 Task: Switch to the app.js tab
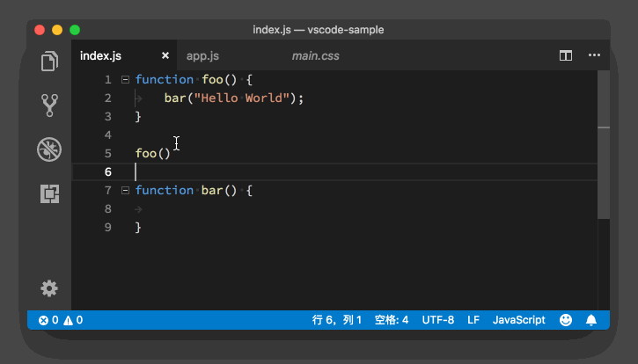(x=202, y=56)
